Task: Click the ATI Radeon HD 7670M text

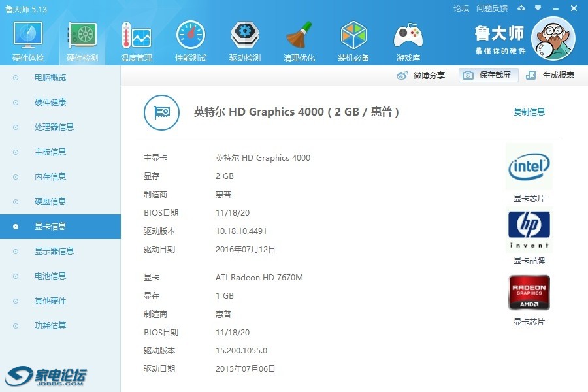Action: pyautogui.click(x=259, y=278)
